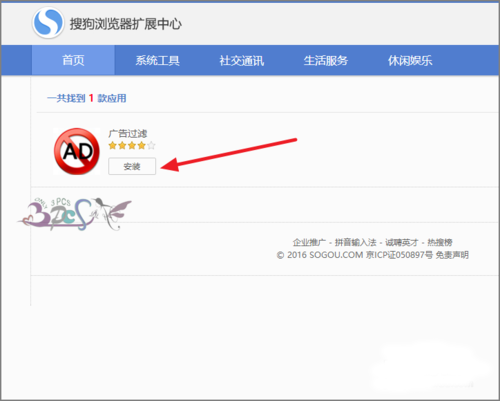Click the 一共找到 1 款应用 result text
Screen dimensions: 500x401
(87, 98)
